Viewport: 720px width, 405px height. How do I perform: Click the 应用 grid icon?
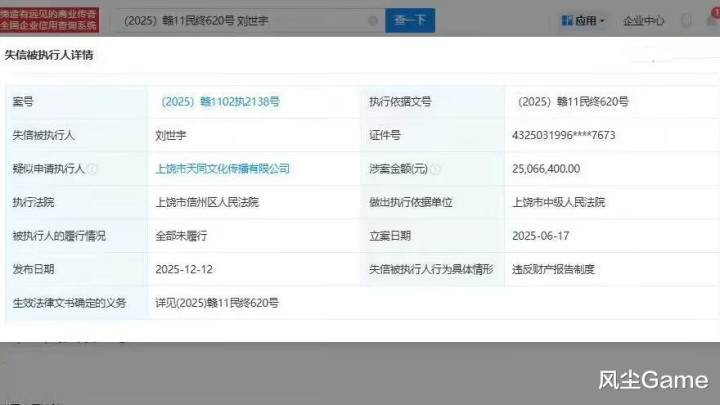click(x=566, y=20)
